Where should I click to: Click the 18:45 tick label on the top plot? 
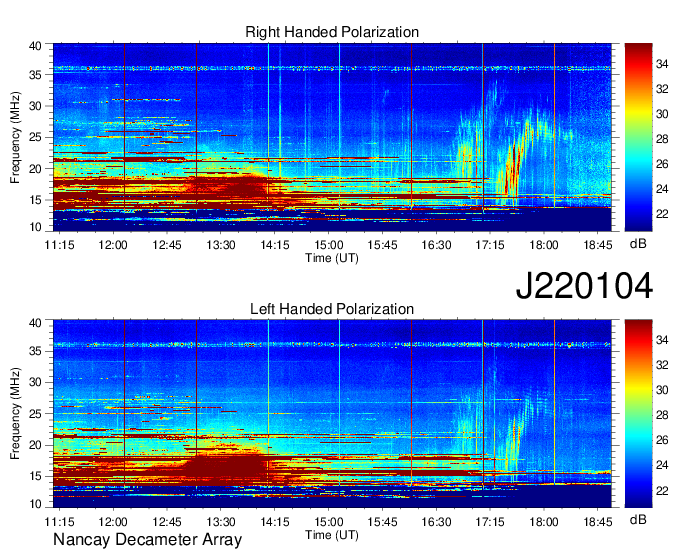click(598, 245)
